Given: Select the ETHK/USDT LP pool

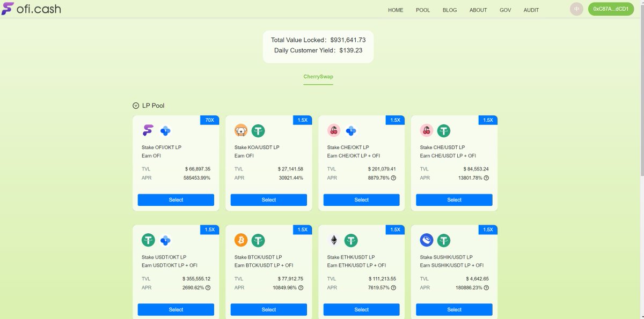Looking at the screenshot, I should coord(362,310).
